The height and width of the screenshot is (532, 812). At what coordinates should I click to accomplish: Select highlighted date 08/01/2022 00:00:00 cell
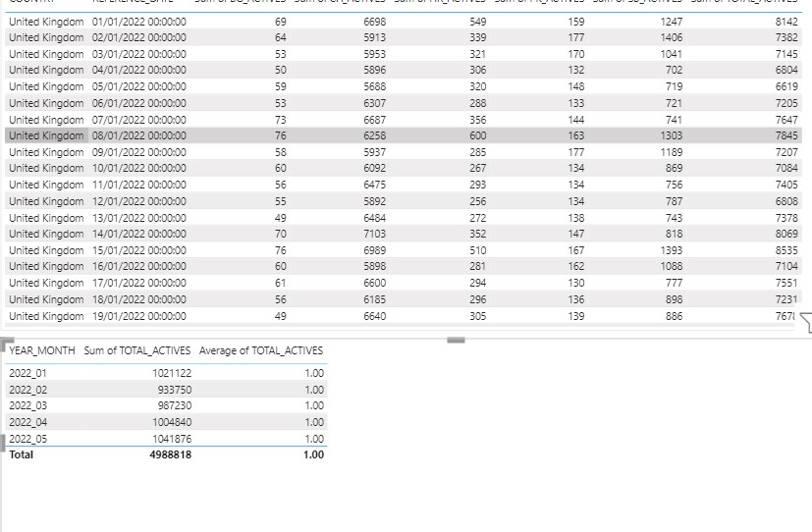tap(139, 135)
